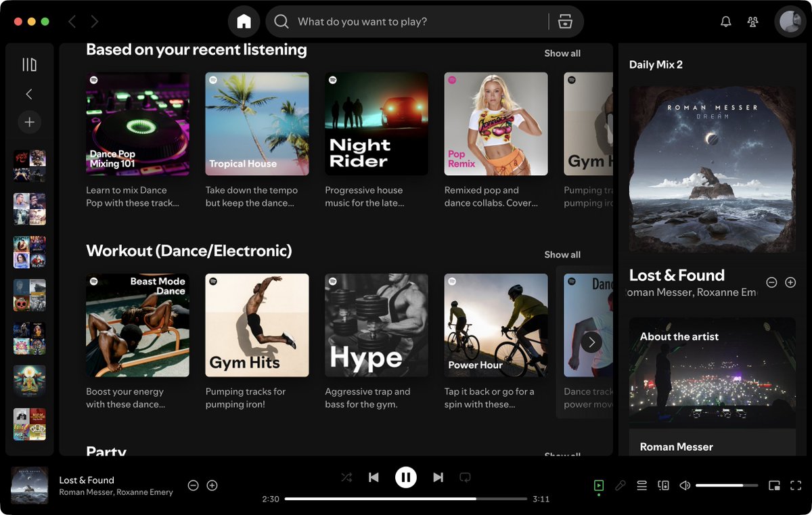Click the album art in Now Playing panel
Viewport: 812px width, 515px height.
click(x=713, y=169)
